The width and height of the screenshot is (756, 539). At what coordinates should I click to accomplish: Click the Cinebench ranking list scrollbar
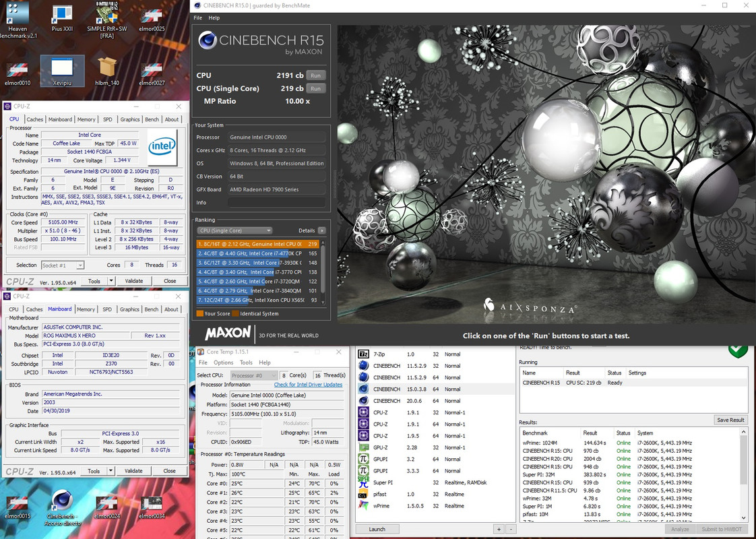(323, 272)
